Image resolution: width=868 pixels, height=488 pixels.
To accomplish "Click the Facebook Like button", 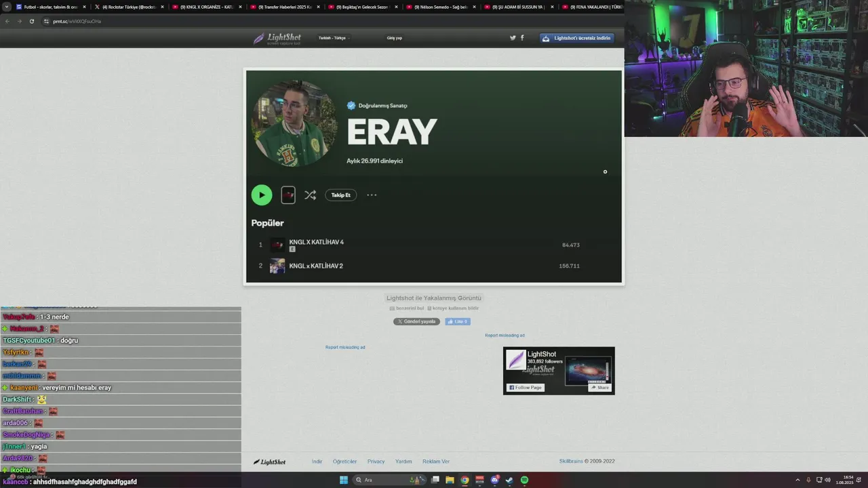I will [458, 321].
